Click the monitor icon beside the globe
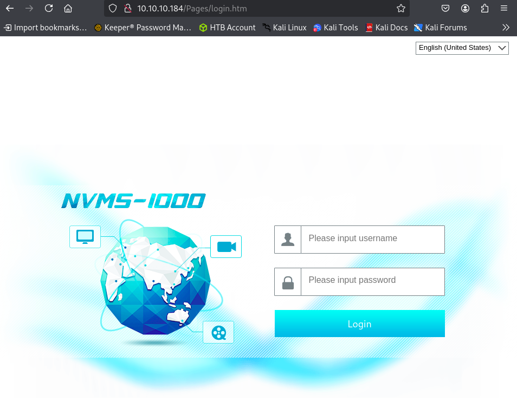The height and width of the screenshot is (420, 517). click(85, 236)
